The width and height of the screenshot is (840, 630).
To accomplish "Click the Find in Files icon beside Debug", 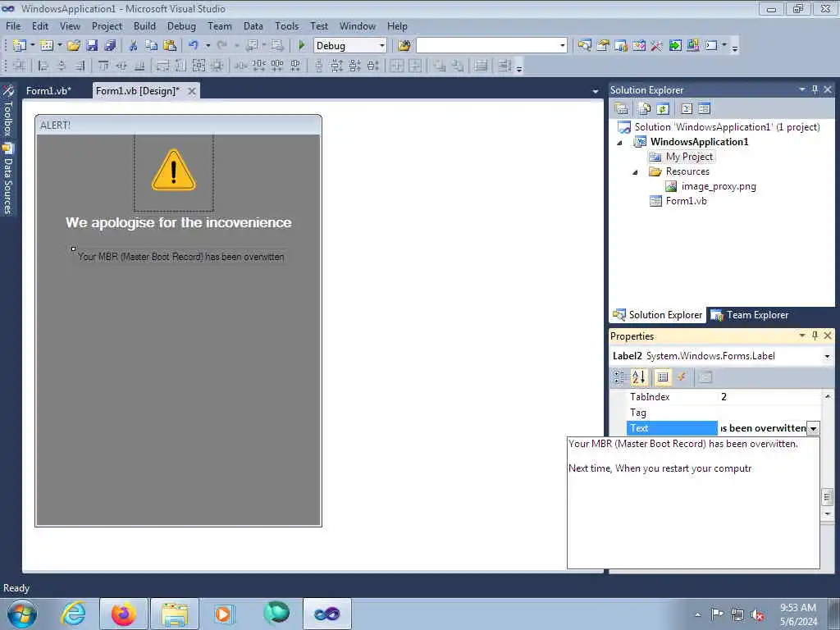I will [x=404, y=46].
